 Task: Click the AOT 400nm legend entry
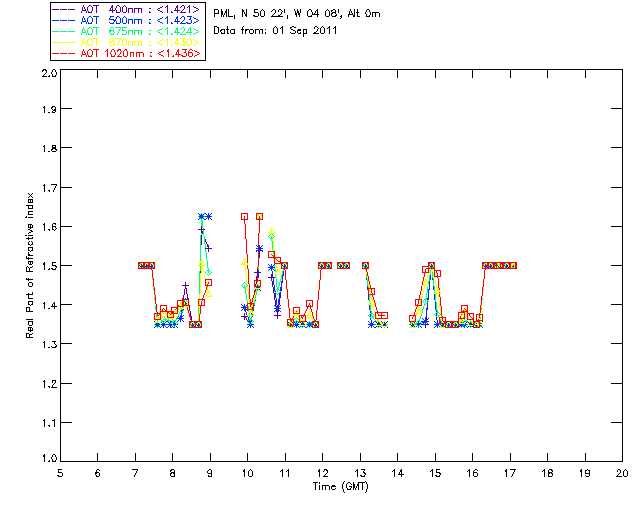(127, 9)
